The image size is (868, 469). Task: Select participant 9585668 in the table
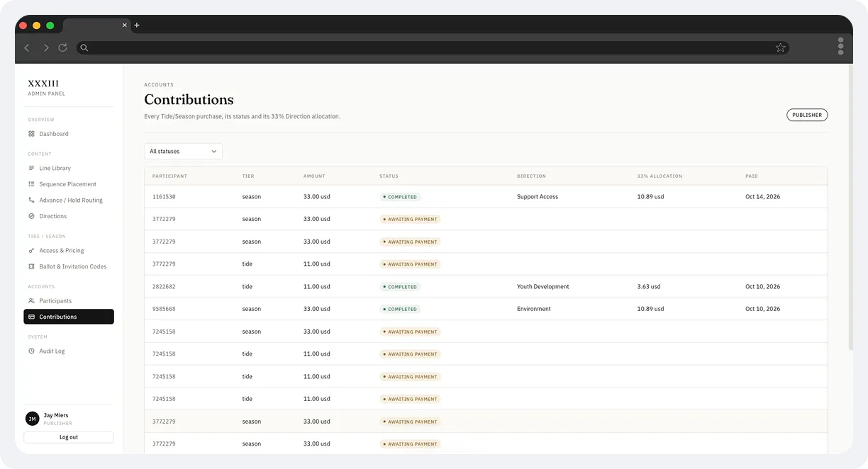[x=164, y=310]
